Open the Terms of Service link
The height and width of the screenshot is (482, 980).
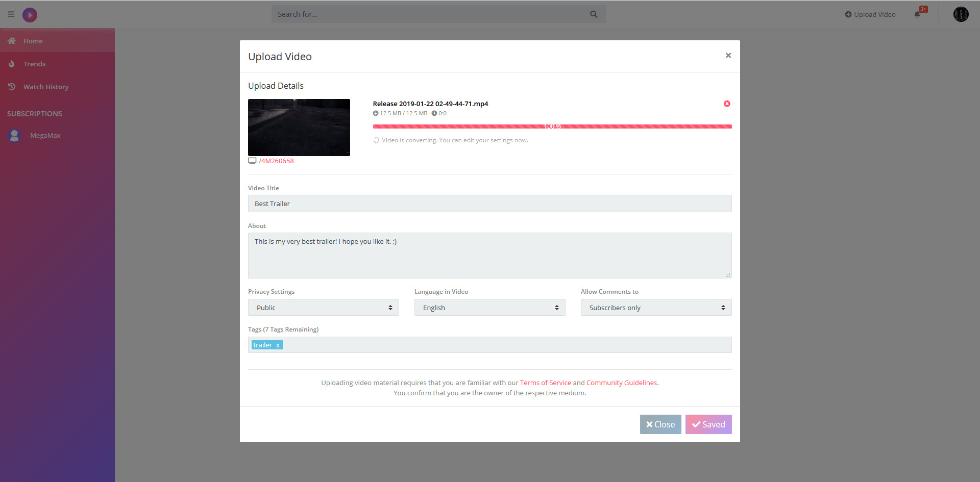(x=545, y=383)
